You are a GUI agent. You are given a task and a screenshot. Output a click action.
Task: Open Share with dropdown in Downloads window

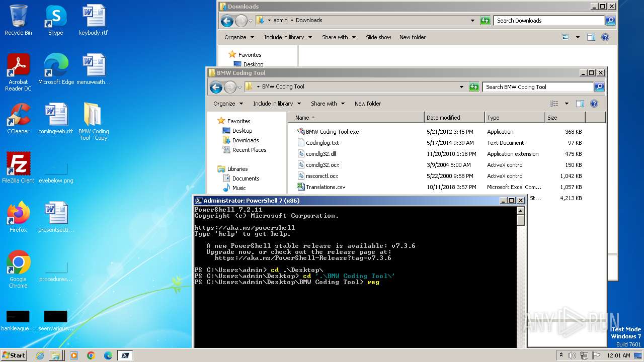(339, 37)
